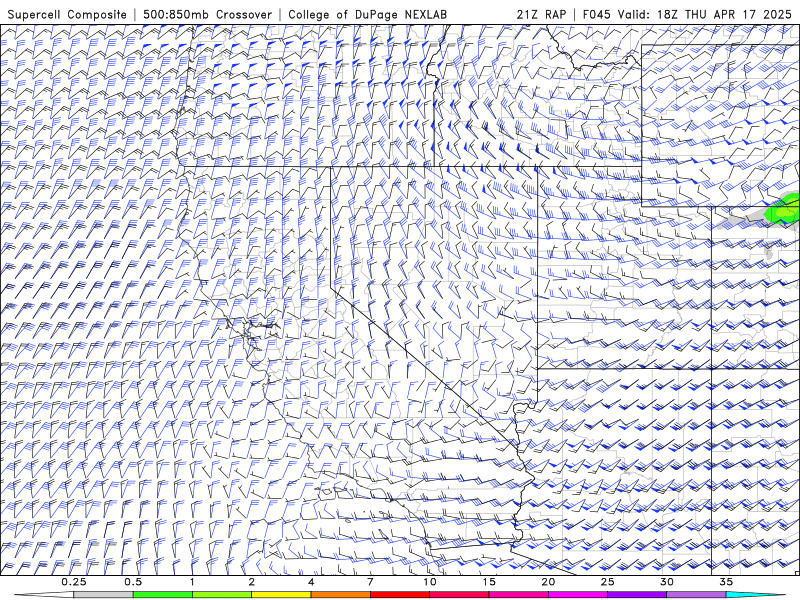Viewport: 800px width, 600px height.
Task: Click the 0.25 legend value
Action: click(x=73, y=582)
